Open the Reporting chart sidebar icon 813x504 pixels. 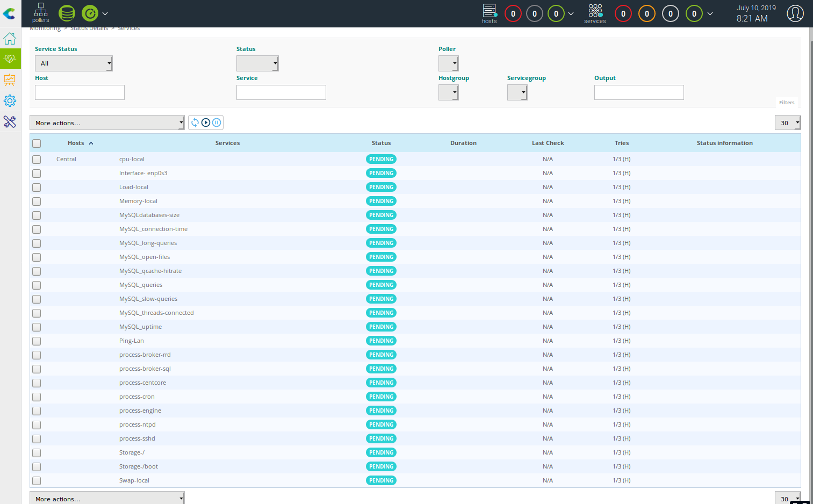point(10,80)
